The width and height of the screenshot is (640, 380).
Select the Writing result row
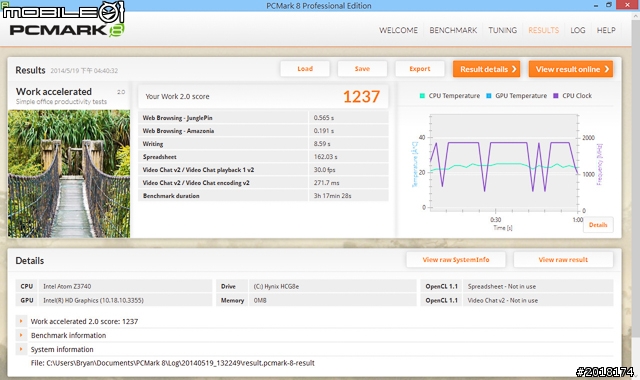263,144
